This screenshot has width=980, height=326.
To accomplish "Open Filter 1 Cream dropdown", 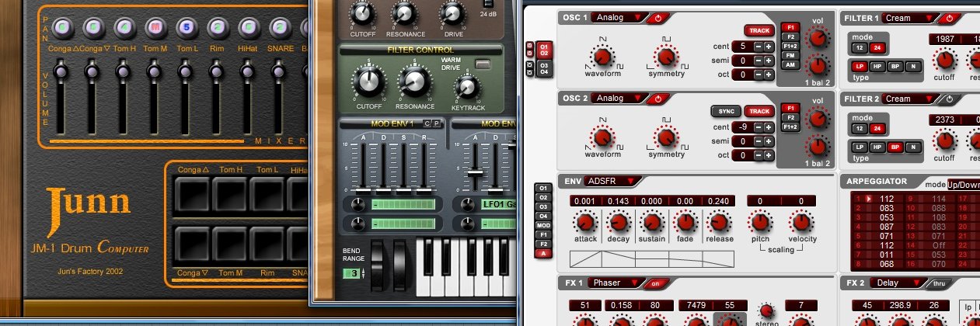I will click(909, 17).
